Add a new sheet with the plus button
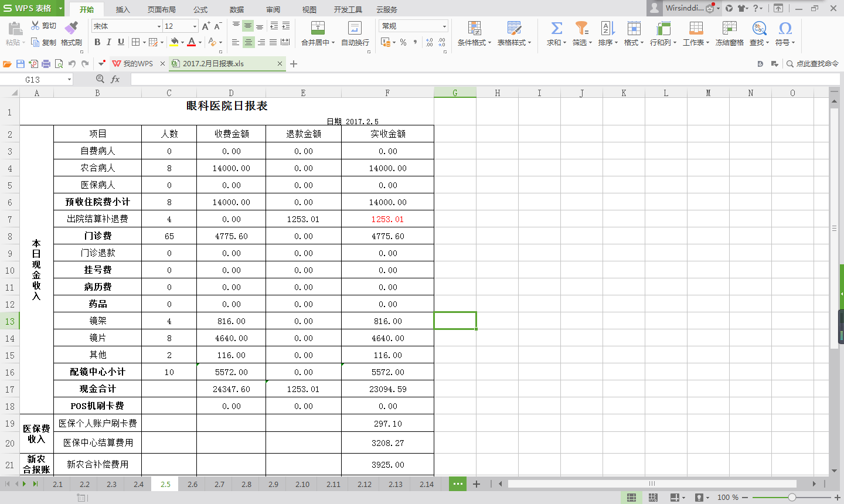Screen dimensions: 844x504 476,484
